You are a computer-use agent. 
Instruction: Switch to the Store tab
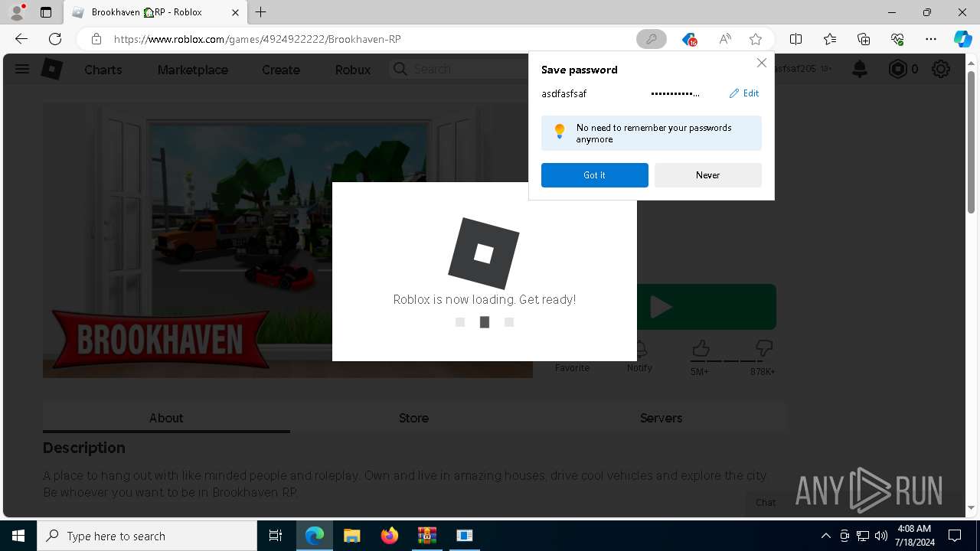pos(413,418)
